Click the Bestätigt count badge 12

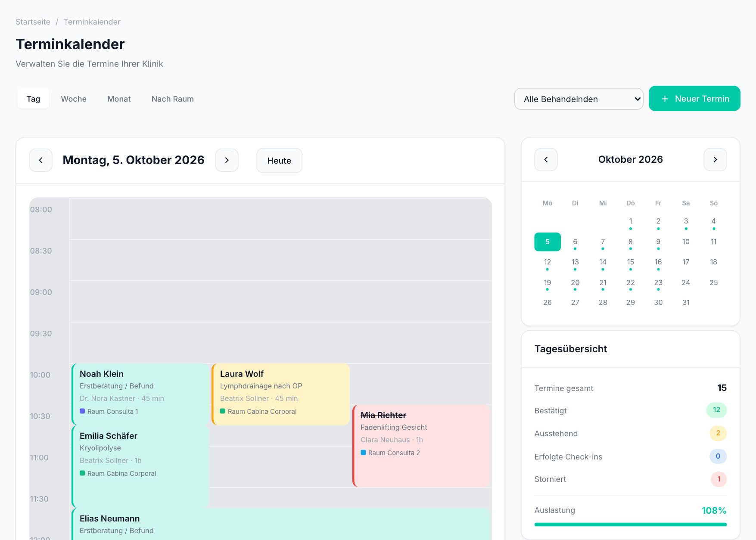point(716,410)
